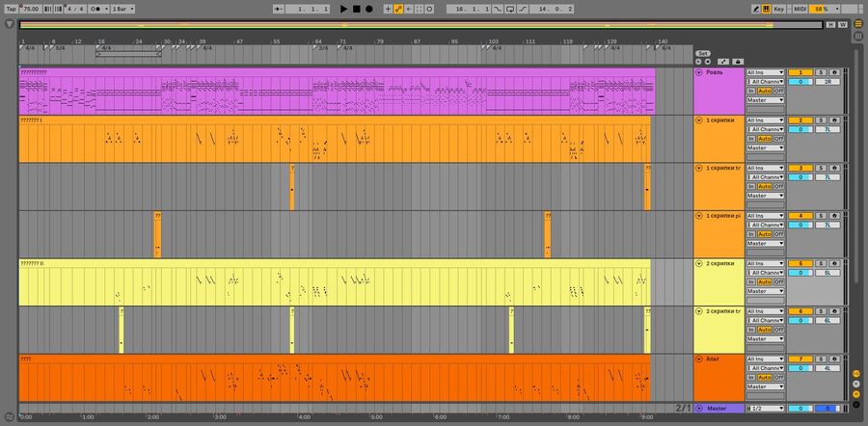868x426 pixels.
Task: Adjust volume slider on Рояль track
Action: pyautogui.click(x=800, y=82)
